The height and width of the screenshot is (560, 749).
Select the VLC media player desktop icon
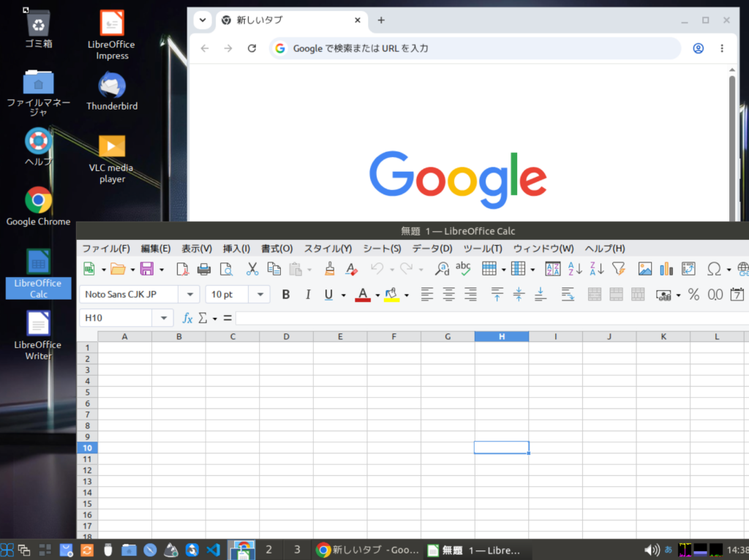111,159
